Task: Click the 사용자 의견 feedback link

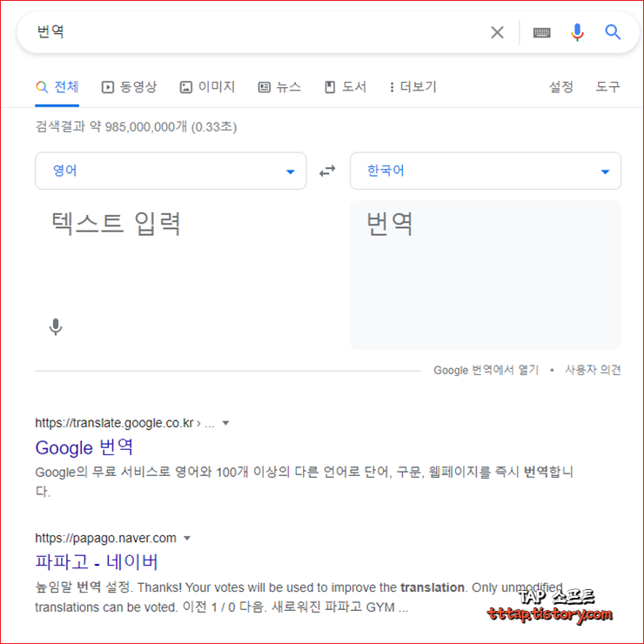Action: [593, 370]
